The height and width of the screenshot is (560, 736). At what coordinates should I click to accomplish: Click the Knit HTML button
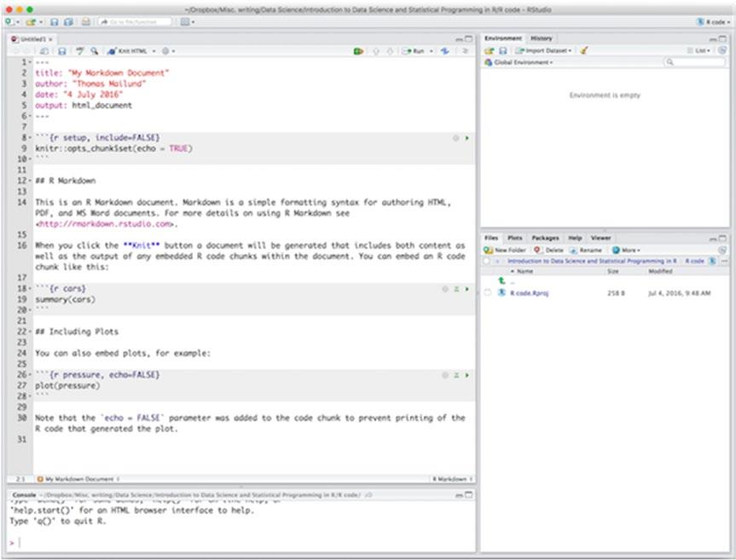(x=127, y=51)
